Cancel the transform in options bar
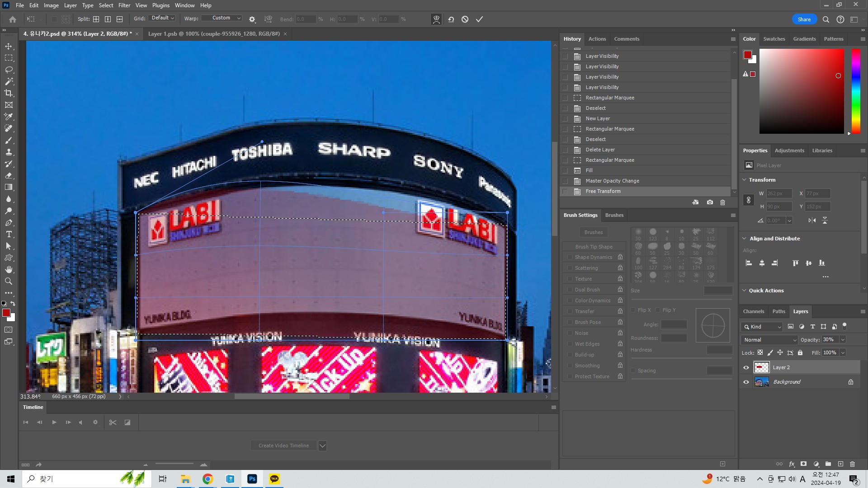868x488 pixels. tap(465, 19)
